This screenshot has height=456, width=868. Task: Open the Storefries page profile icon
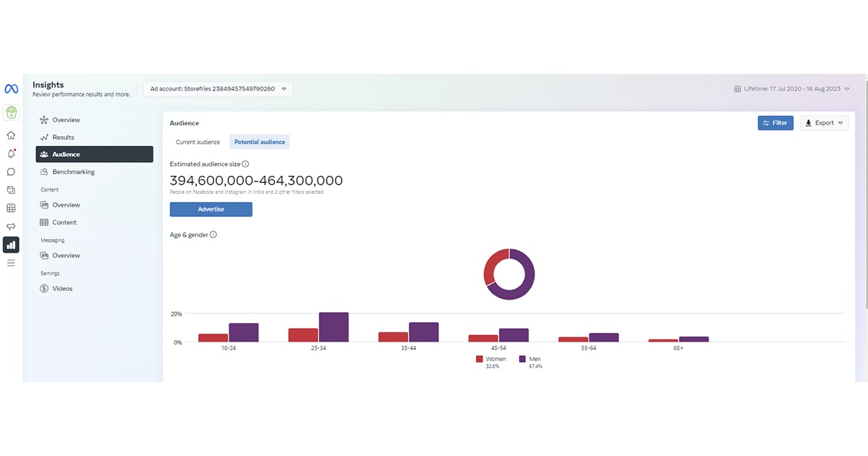pos(11,112)
